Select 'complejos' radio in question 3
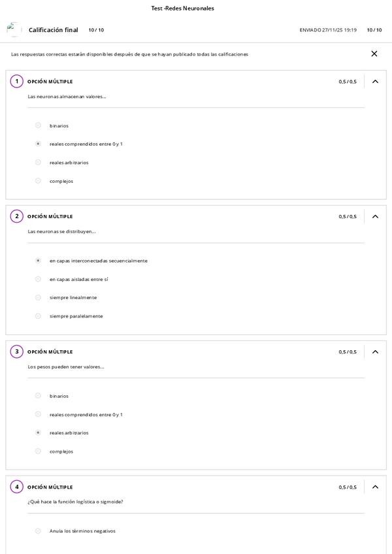This screenshot has height=554, width=392. point(38,451)
